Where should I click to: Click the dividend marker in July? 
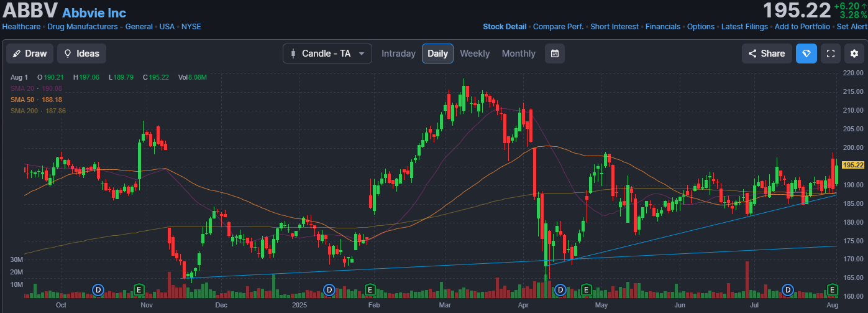[788, 289]
